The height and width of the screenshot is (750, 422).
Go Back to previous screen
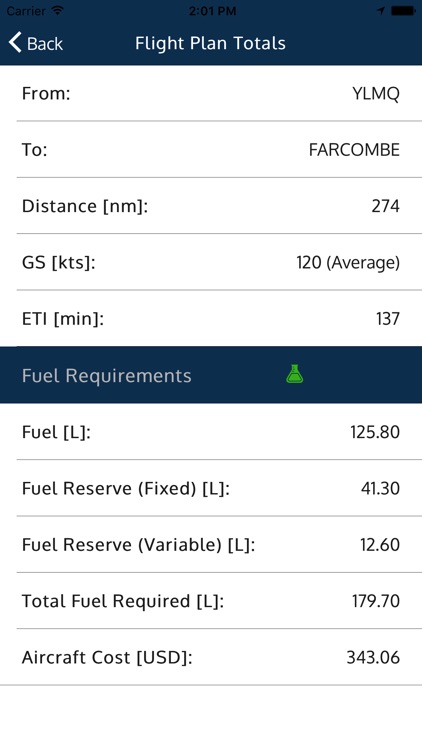pyautogui.click(x=35, y=43)
